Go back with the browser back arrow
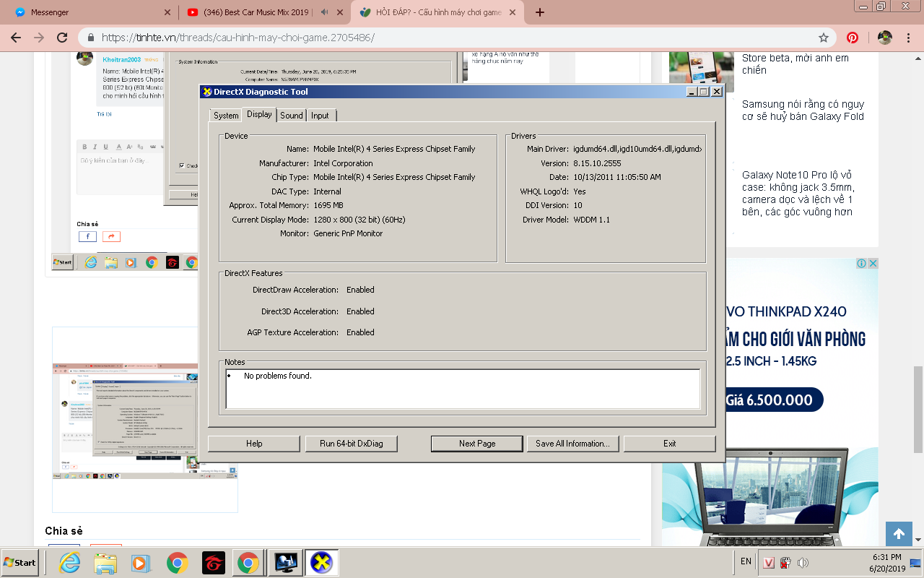924x578 pixels. tap(16, 38)
